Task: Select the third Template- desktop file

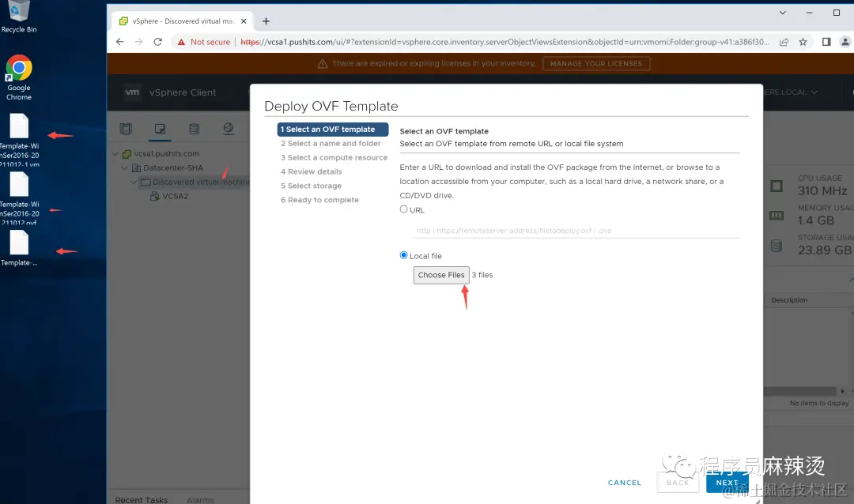Action: (19, 248)
